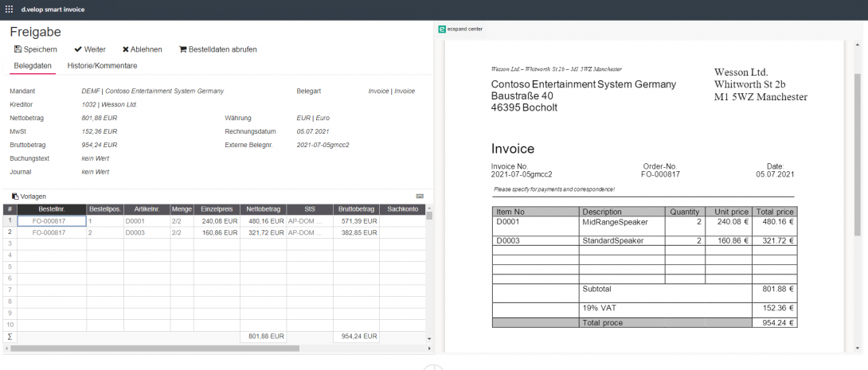
Task: Click AP-DOM tax code in row 2
Action: pos(310,233)
